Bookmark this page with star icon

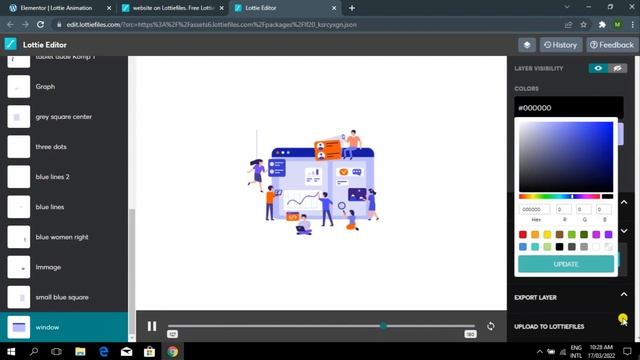[584, 24]
